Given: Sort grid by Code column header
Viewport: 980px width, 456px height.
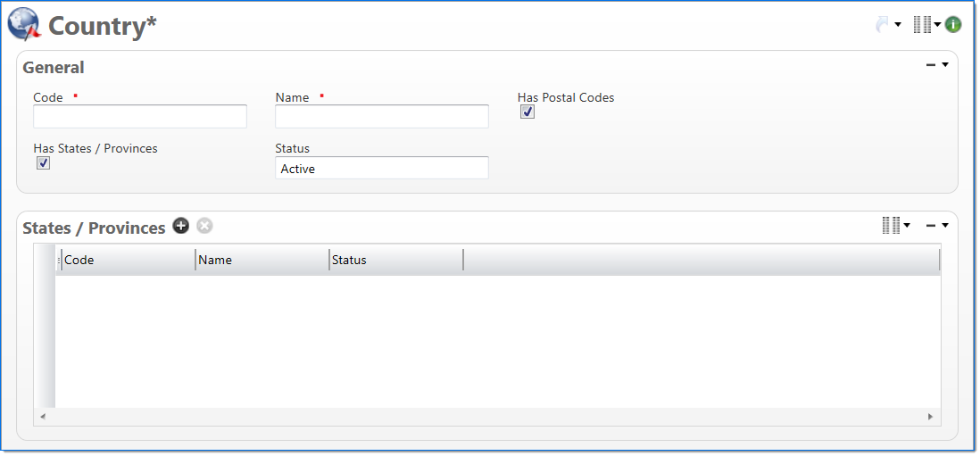Looking at the screenshot, I should (127, 260).
